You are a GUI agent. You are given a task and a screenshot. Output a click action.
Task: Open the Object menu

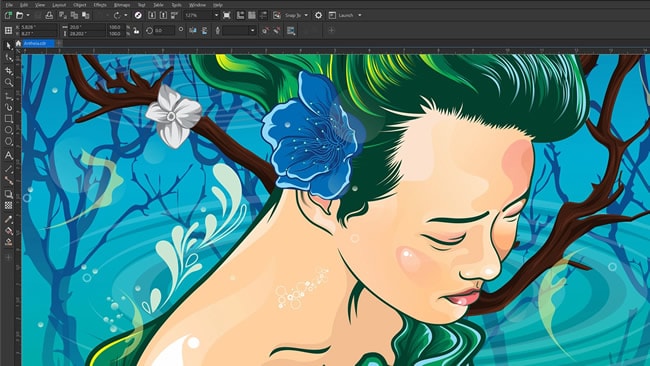[x=80, y=5]
